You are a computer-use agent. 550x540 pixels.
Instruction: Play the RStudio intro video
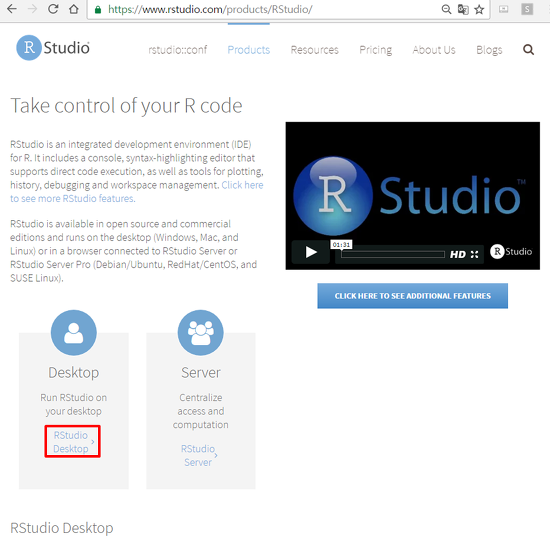311,252
